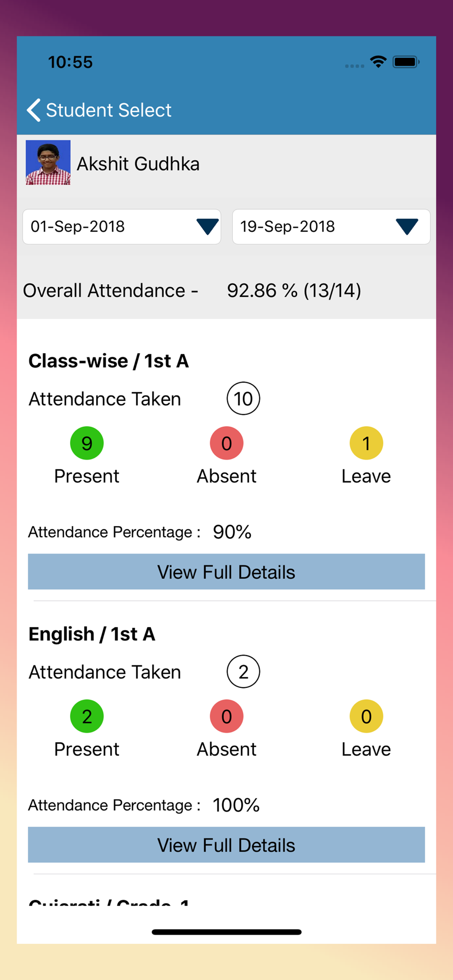
Task: Tap the red Absent circle under English
Action: [226, 716]
